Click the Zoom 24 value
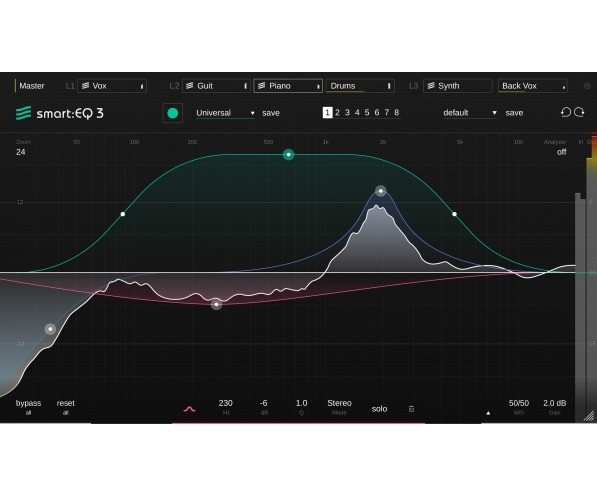Image resolution: width=597 pixels, height=497 pixels. [21, 152]
